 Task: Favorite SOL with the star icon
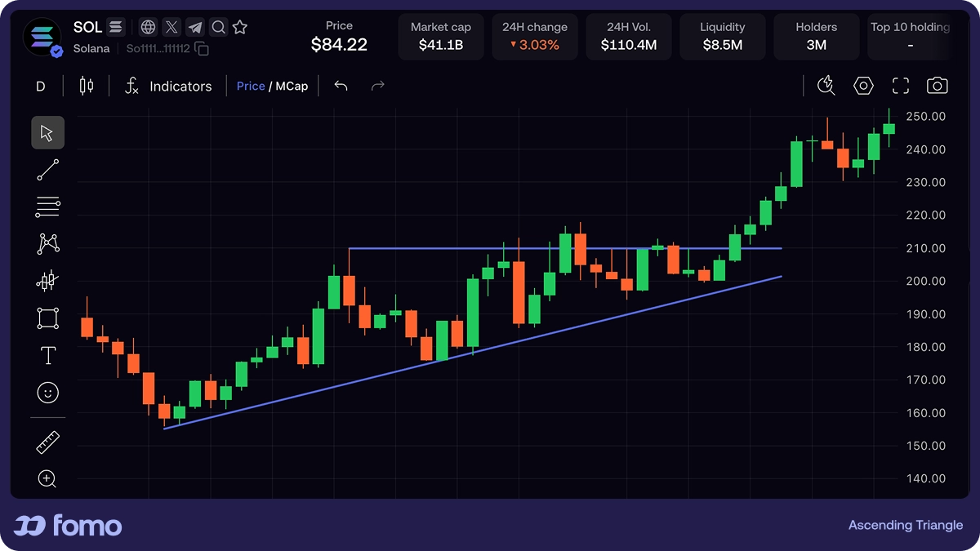click(x=240, y=28)
